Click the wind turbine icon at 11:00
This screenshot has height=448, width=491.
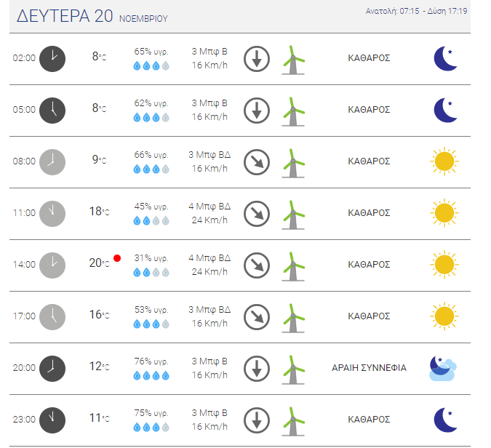[x=293, y=215]
